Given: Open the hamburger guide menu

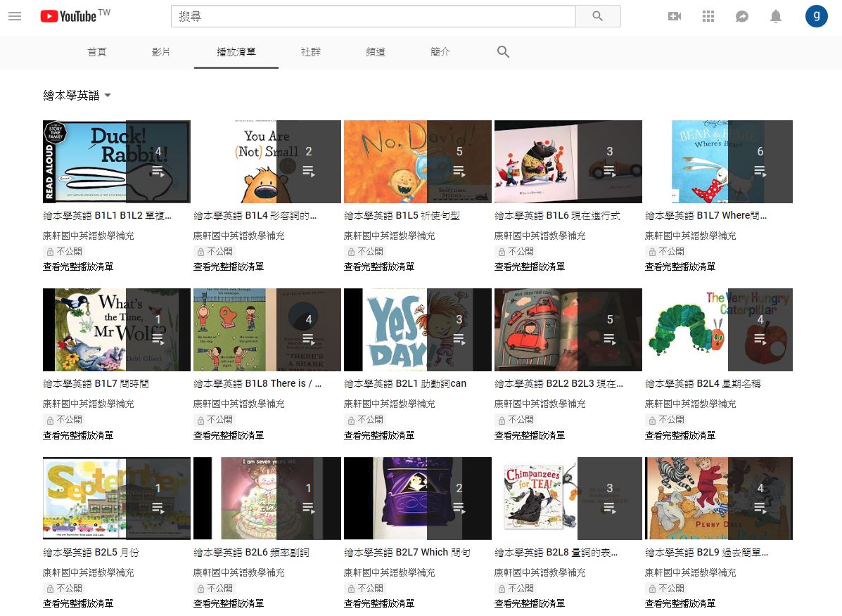Looking at the screenshot, I should tap(15, 16).
